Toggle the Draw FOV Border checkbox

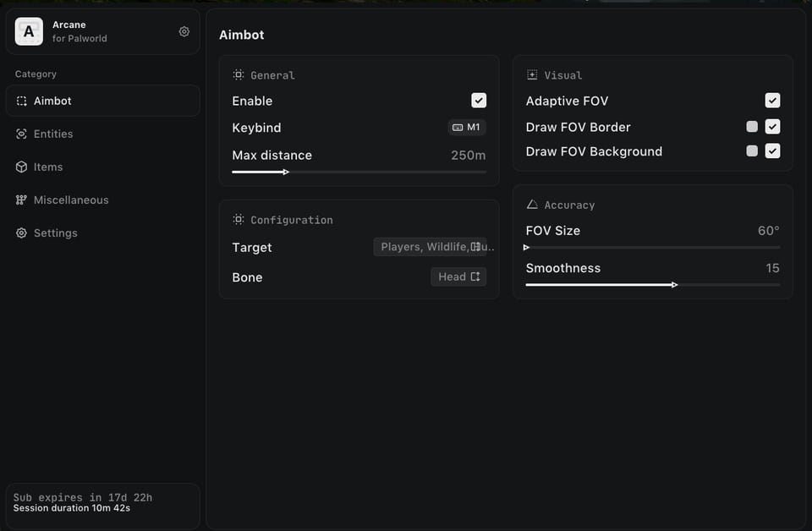[x=772, y=127]
